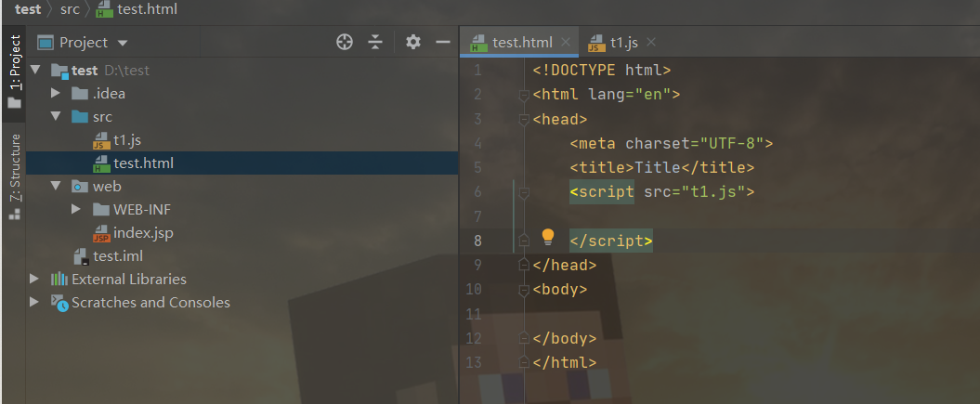Select the src folder label

click(102, 116)
